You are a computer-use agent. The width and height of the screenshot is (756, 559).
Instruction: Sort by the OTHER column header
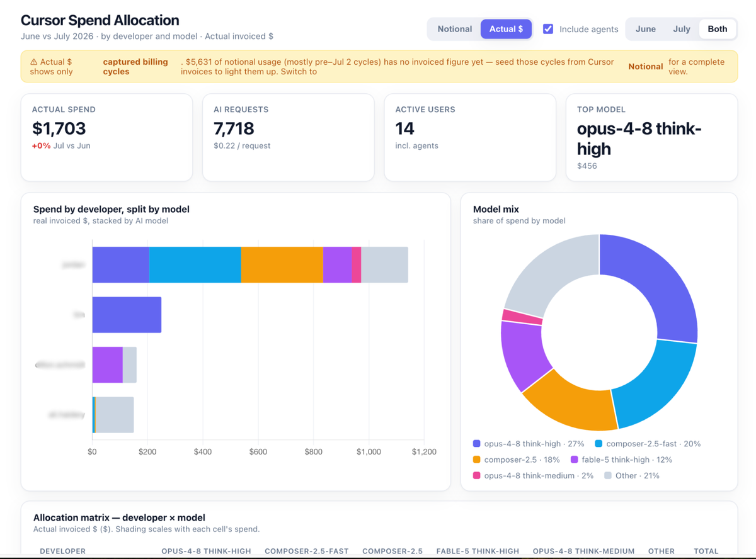click(x=661, y=551)
